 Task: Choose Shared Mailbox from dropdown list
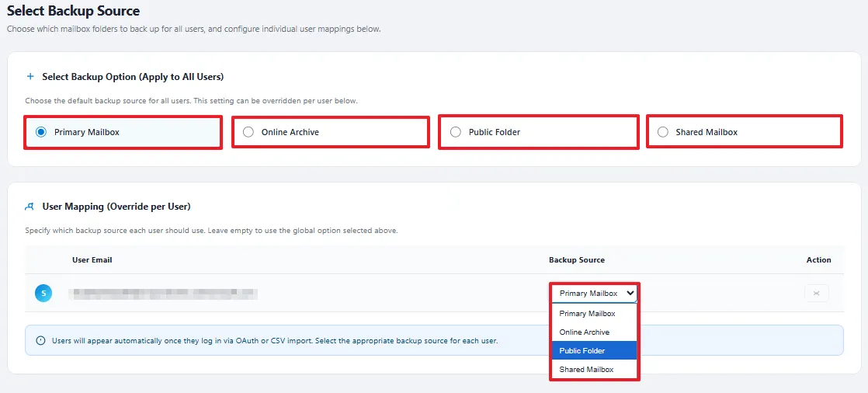(x=595, y=370)
